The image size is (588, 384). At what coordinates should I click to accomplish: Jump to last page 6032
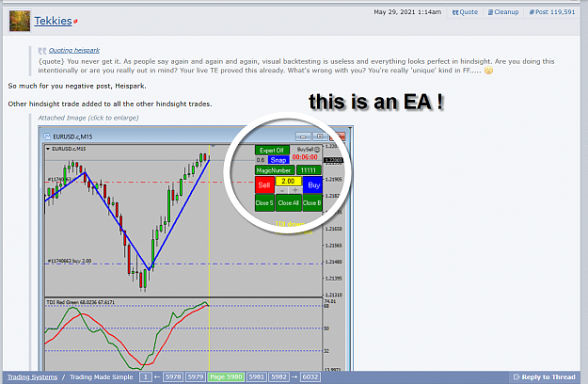310,376
